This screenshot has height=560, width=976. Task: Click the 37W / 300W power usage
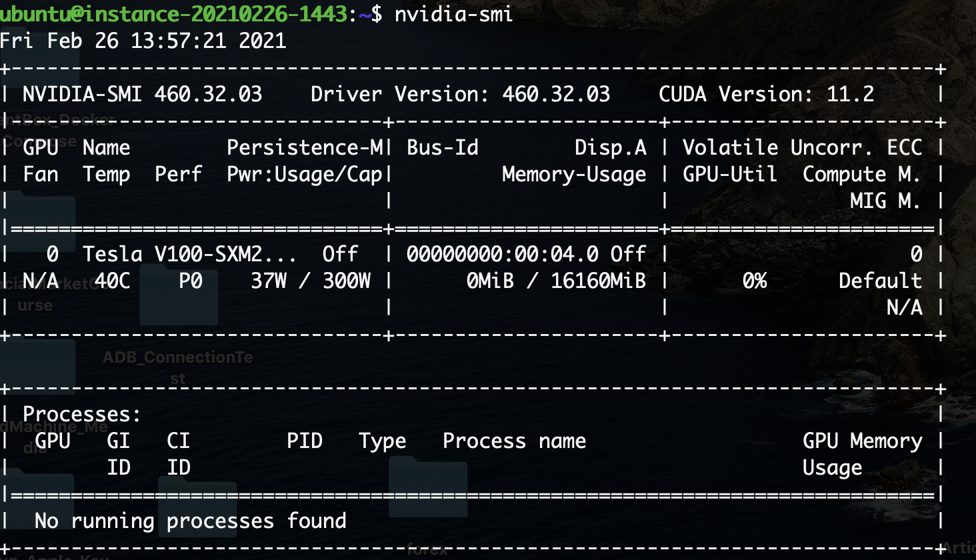click(x=311, y=281)
